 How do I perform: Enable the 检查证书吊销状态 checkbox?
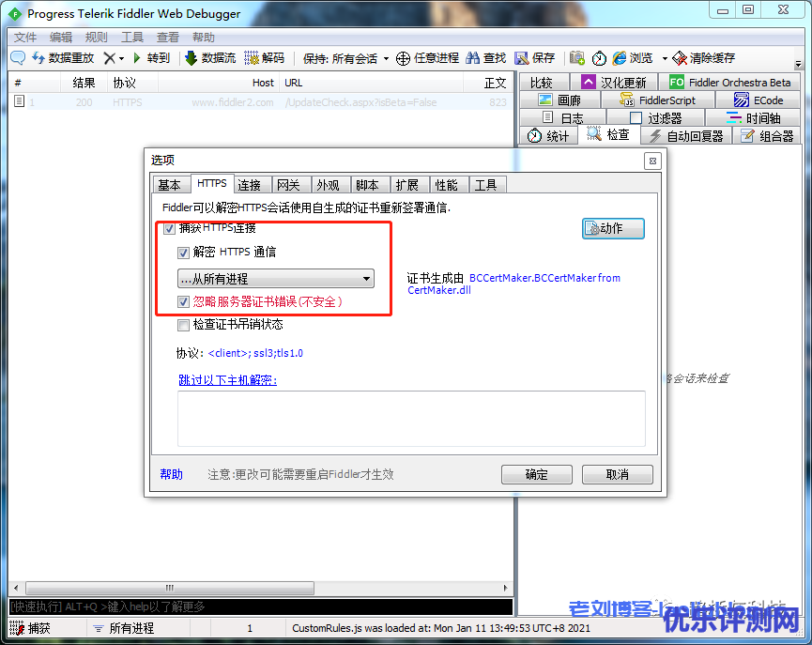[184, 325]
